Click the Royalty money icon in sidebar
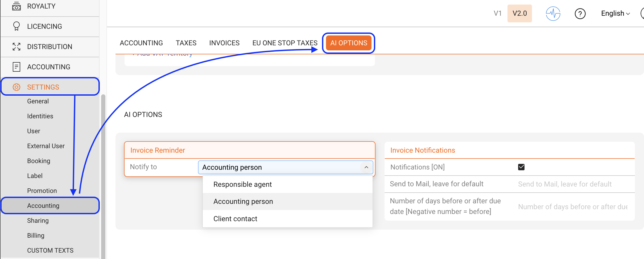Screen dimensions: 644x259 [16, 6]
